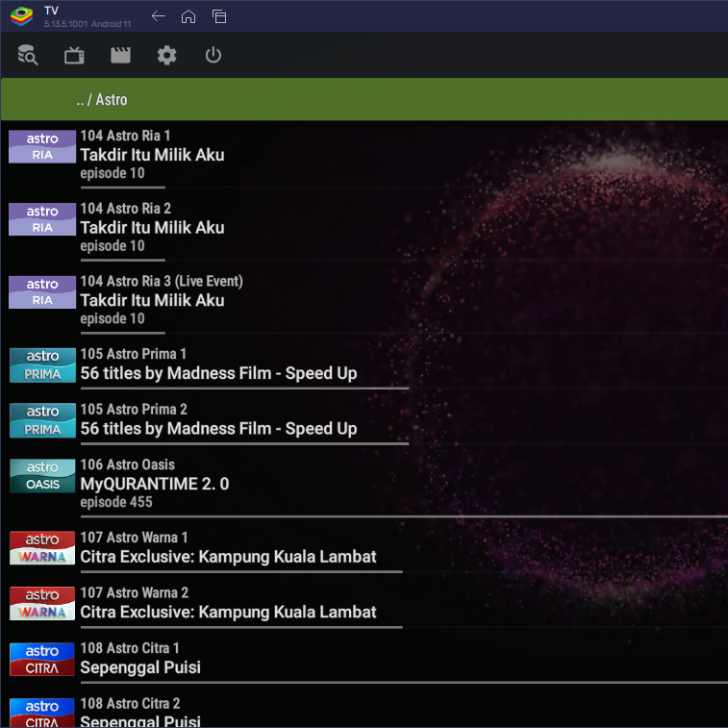Navigate up via the '.. / Astro' breadcrumb
728x728 pixels.
coord(102,99)
